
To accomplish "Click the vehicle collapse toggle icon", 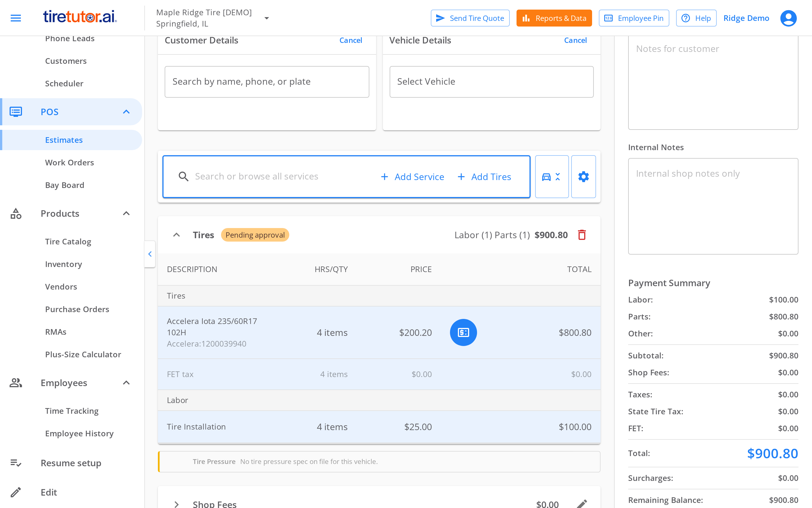I will 551,177.
